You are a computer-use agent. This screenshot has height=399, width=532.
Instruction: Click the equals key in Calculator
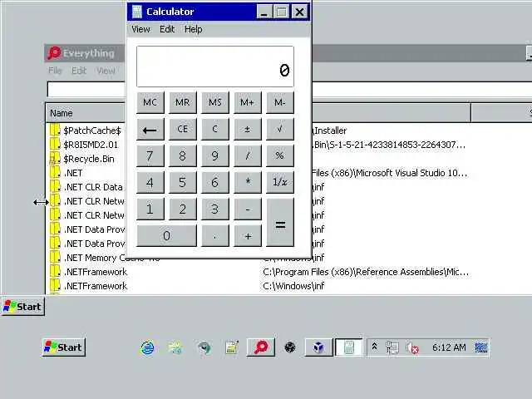[280, 223]
